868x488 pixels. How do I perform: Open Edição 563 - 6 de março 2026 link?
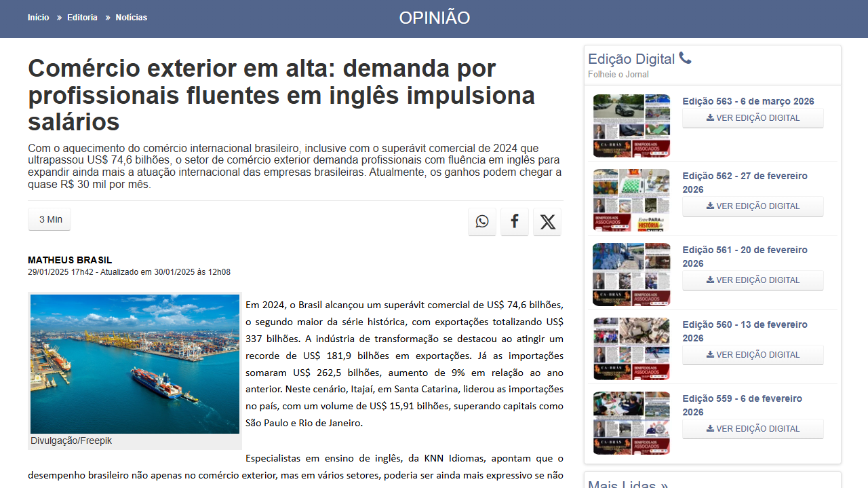point(748,101)
